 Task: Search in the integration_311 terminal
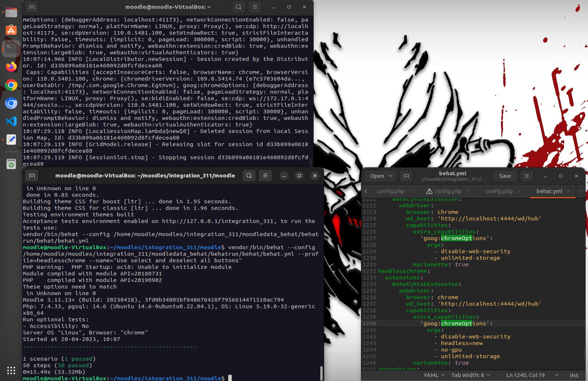click(x=249, y=176)
